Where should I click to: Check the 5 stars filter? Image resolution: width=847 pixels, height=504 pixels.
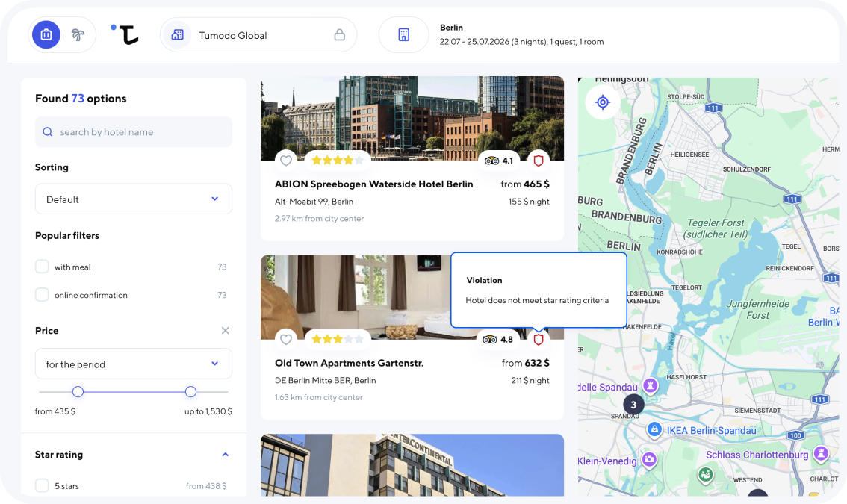[42, 485]
